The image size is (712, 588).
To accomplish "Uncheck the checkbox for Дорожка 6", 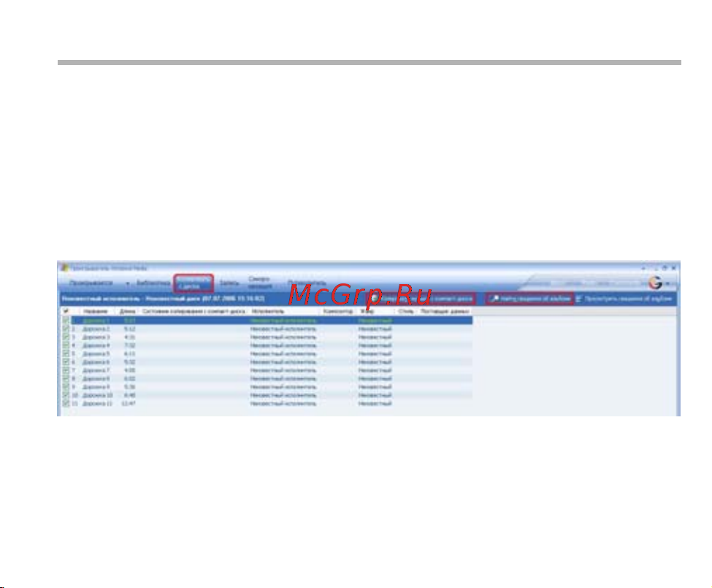I will click(x=66, y=362).
